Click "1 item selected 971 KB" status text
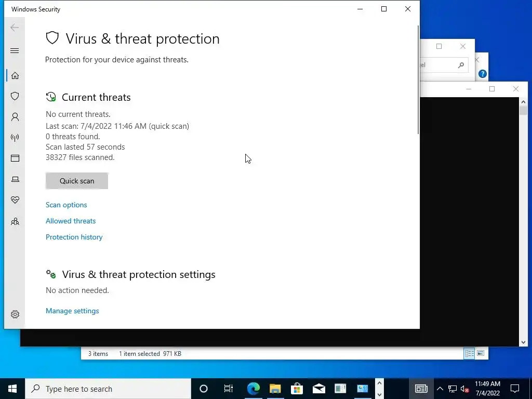This screenshot has width=532, height=399. coord(150,353)
